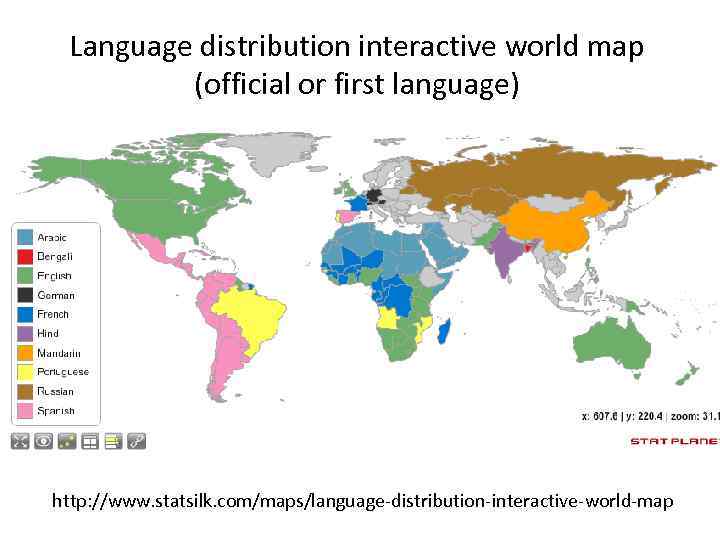
Task: Select the English legend label
Action: point(54,276)
